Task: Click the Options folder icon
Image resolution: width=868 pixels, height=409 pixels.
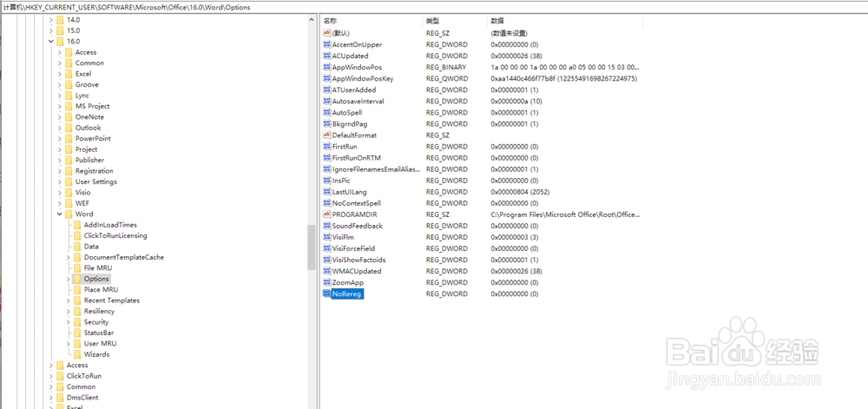Action: tap(77, 279)
